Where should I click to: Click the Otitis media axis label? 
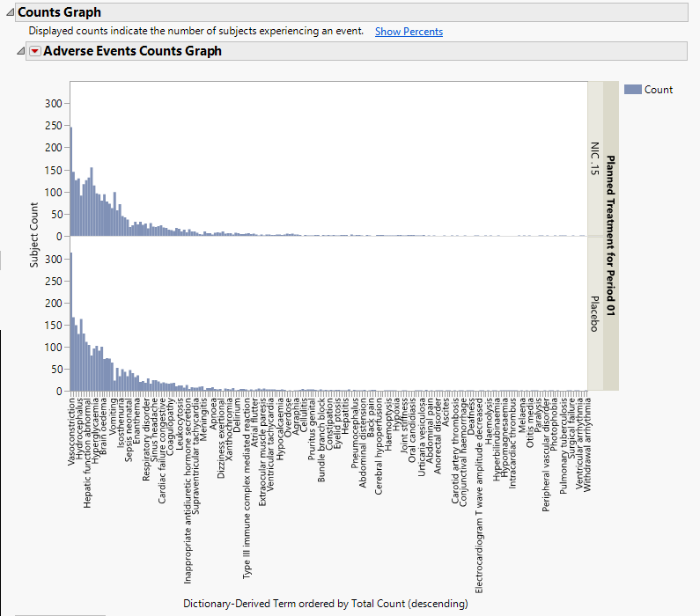pyautogui.click(x=530, y=423)
